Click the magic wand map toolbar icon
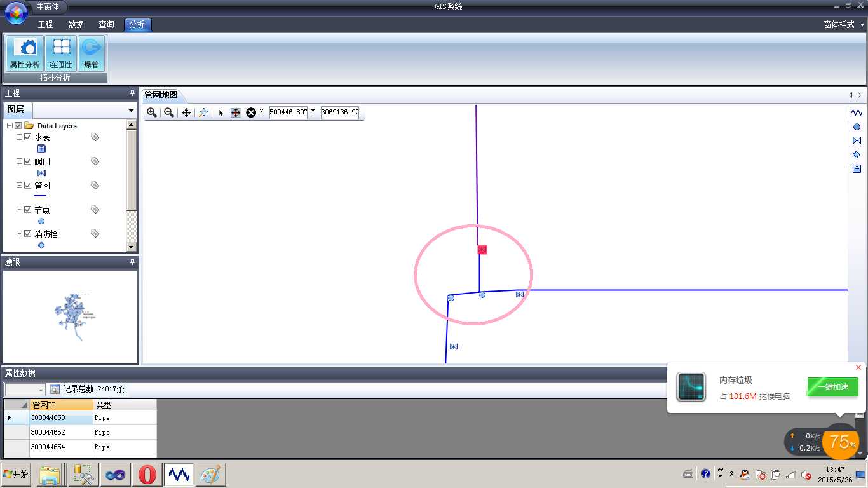The height and width of the screenshot is (488, 868). click(x=203, y=112)
